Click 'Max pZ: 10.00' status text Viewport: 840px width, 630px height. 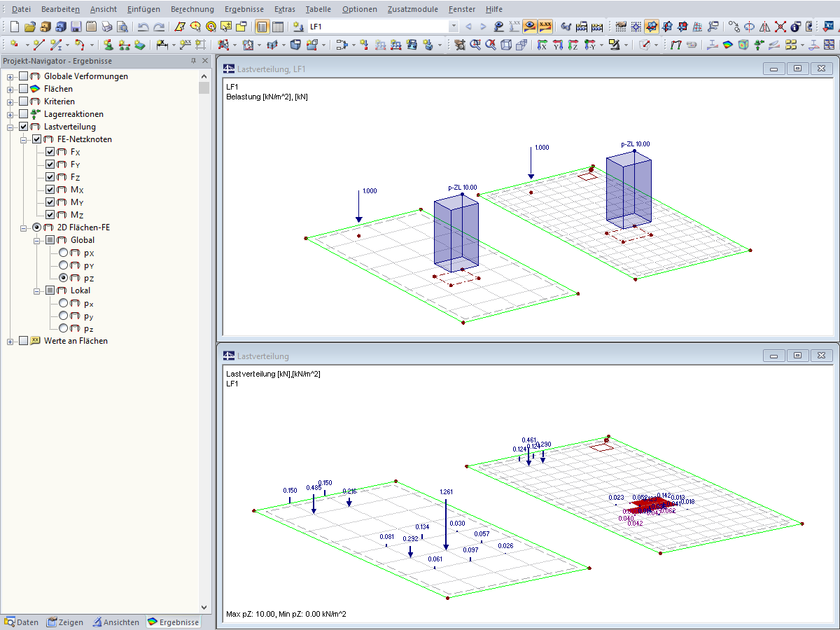252,614
